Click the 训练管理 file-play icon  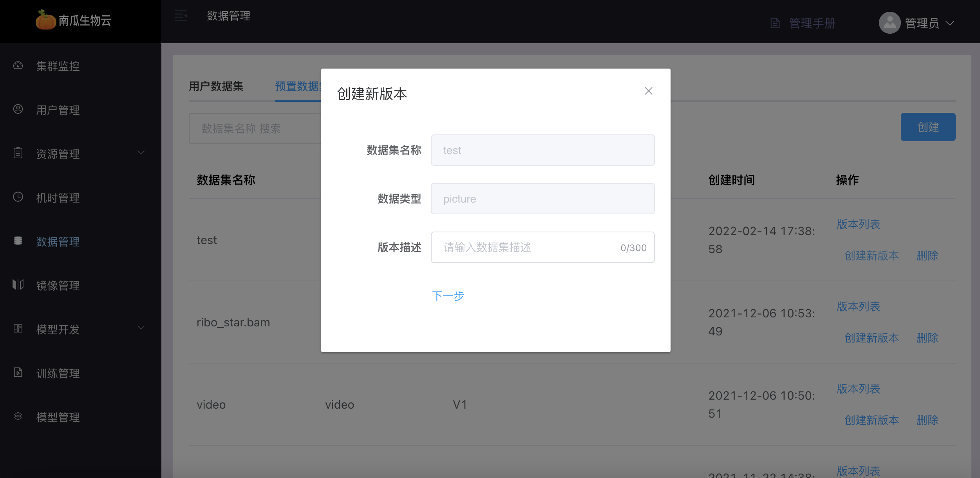pos(18,372)
